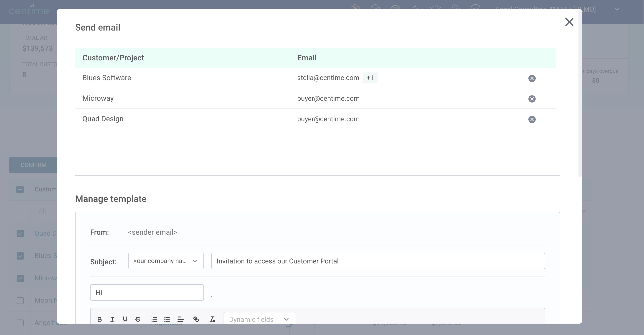Show extra emails via +1 badge
The image size is (644, 335).
370,78
